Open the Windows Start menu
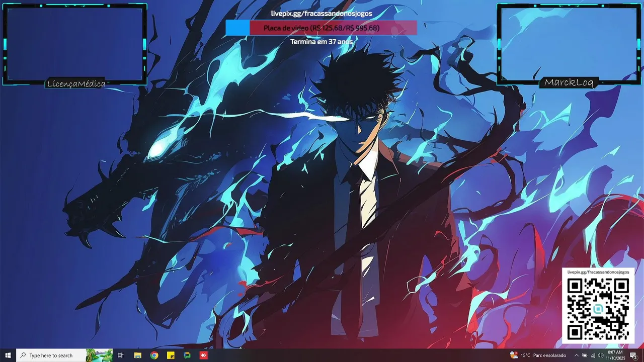 [8, 355]
